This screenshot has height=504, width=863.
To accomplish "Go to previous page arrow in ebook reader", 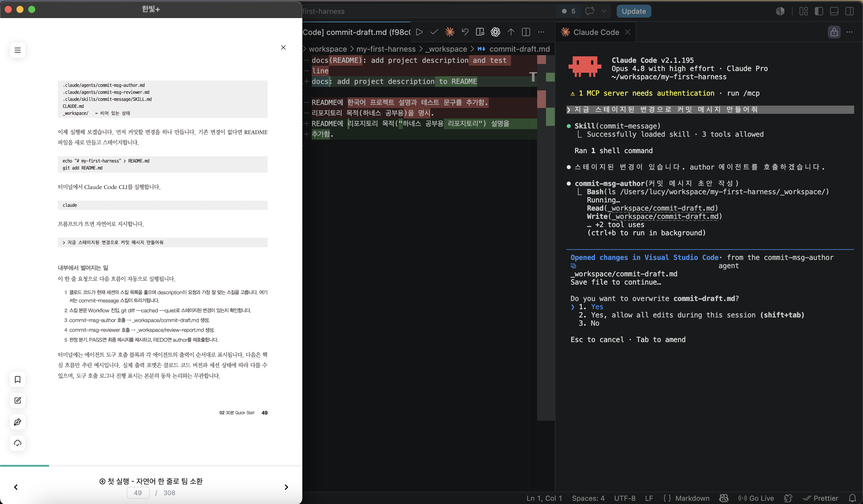I will tap(16, 487).
